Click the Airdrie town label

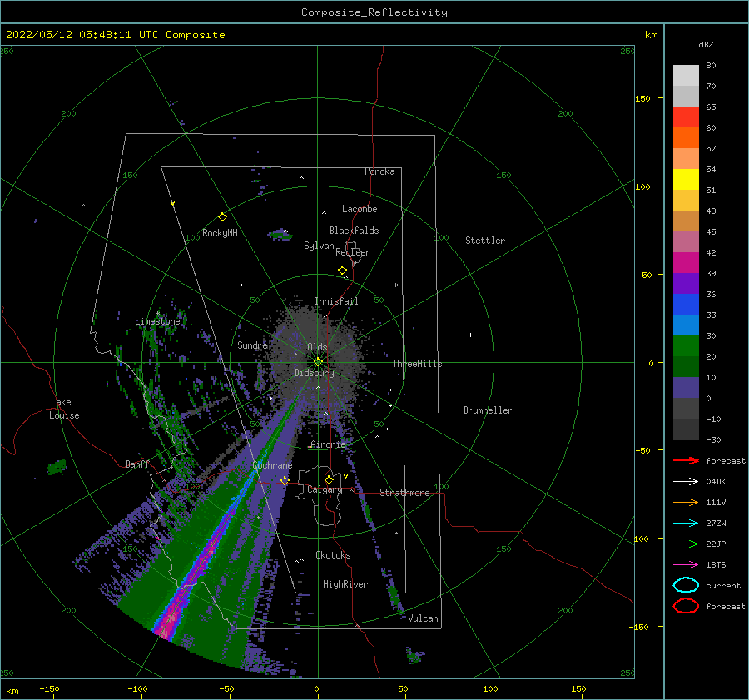328,444
